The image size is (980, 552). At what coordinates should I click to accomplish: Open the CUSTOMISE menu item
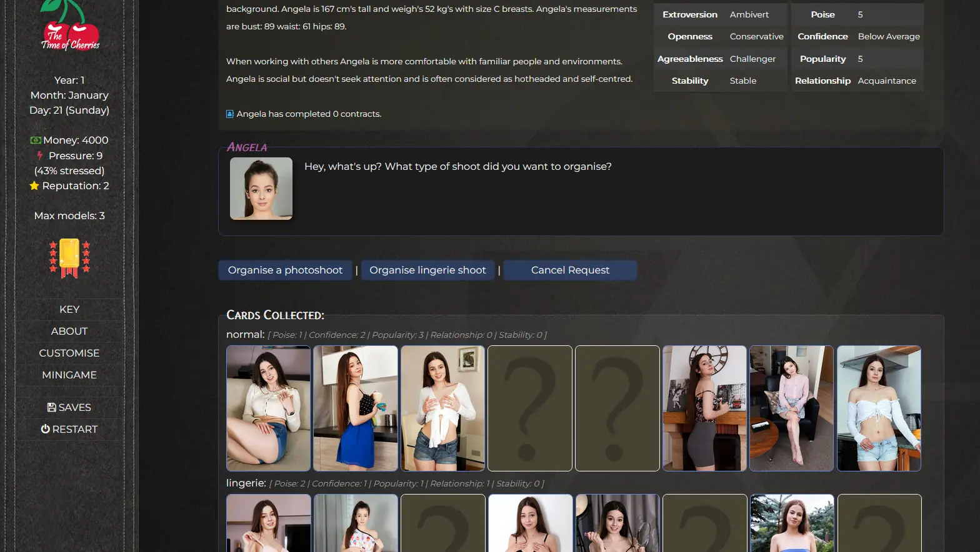coord(69,353)
